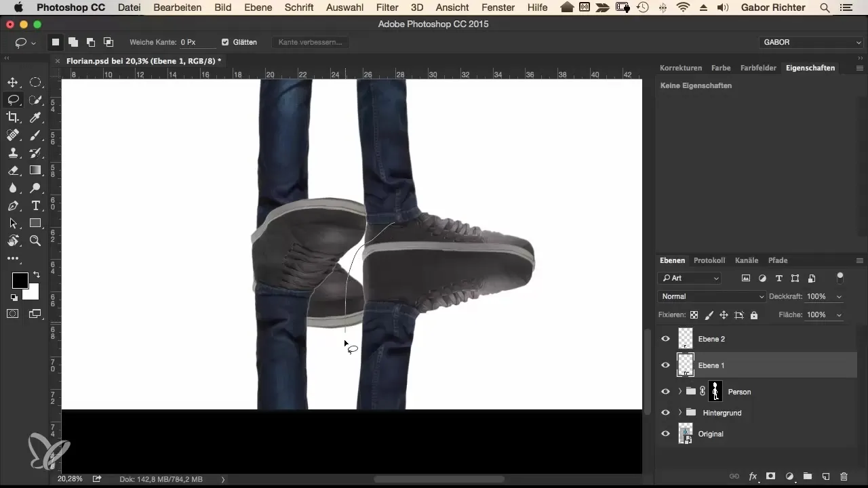Viewport: 868px width, 488px height.
Task: Toggle Quick Mask mode
Action: coord(13,313)
